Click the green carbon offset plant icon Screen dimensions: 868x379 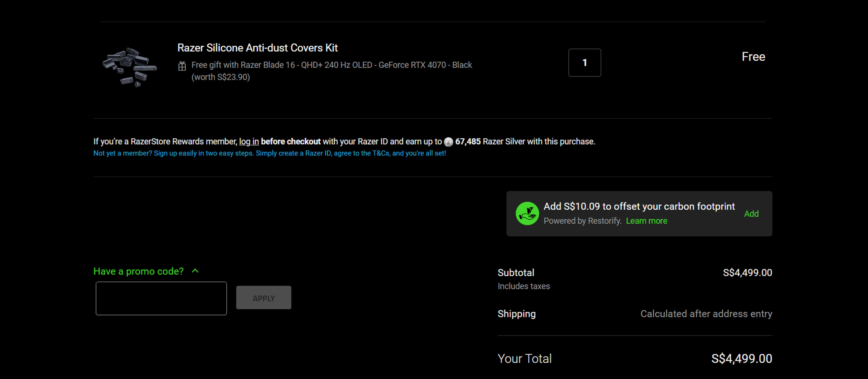click(x=527, y=213)
